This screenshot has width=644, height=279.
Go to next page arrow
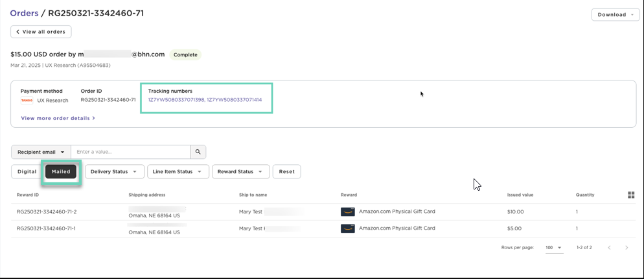click(627, 248)
